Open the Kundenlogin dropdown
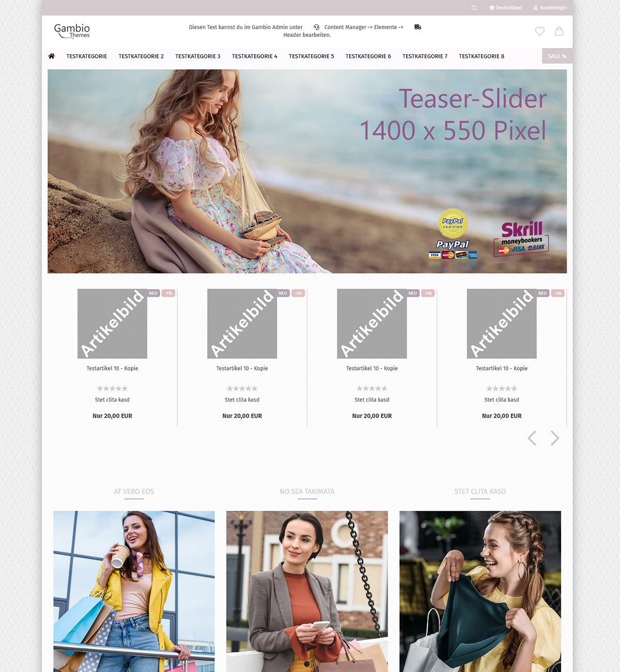The image size is (620, 672). [550, 8]
